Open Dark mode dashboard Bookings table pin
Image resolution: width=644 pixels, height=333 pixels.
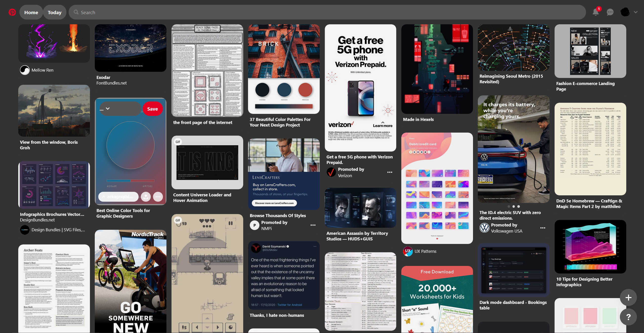[514, 270]
